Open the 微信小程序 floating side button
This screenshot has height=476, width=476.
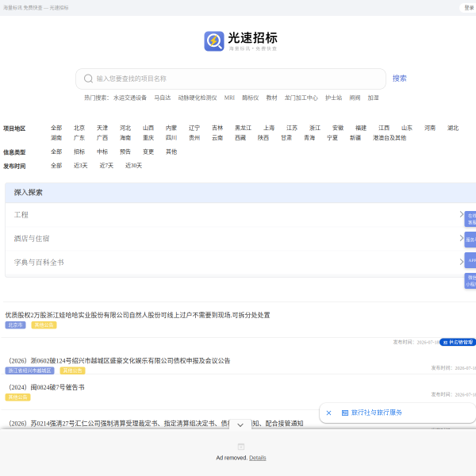[x=470, y=281]
